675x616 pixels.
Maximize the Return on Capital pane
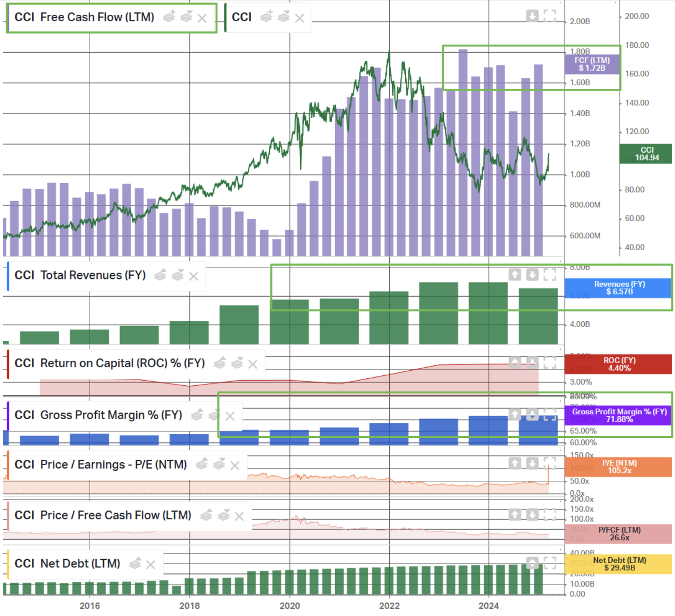(550, 363)
